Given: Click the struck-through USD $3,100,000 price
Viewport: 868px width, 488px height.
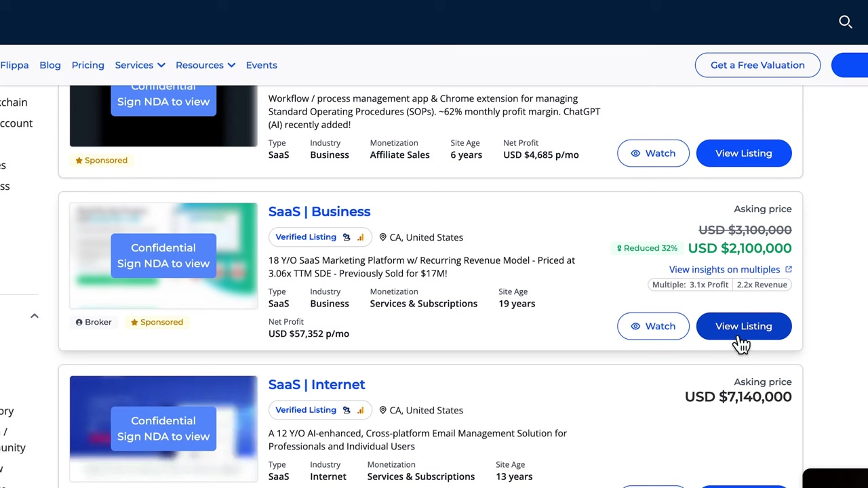Looking at the screenshot, I should [x=745, y=230].
